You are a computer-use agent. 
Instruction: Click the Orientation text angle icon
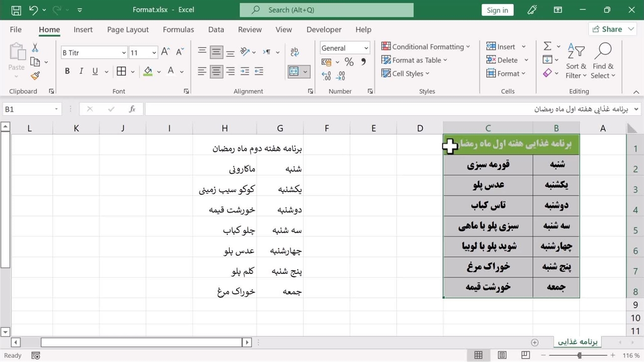(x=245, y=52)
